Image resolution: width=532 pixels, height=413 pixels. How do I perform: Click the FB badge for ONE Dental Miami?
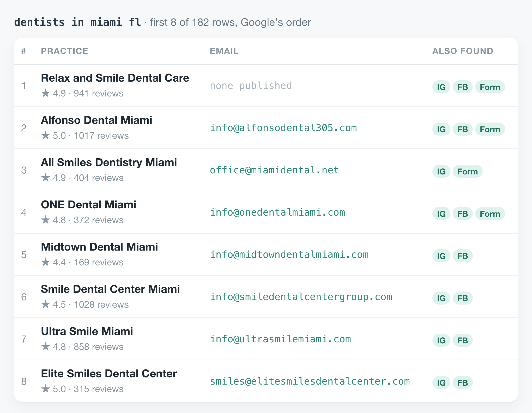[463, 214]
